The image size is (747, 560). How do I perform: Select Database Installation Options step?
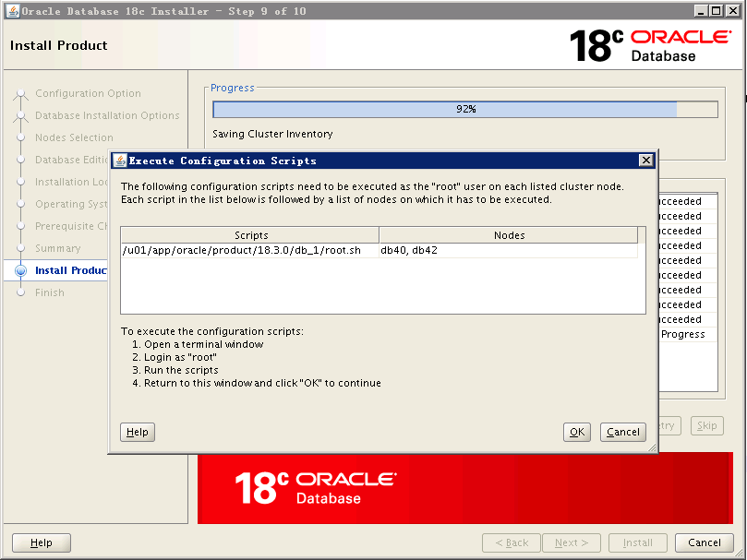coord(107,115)
